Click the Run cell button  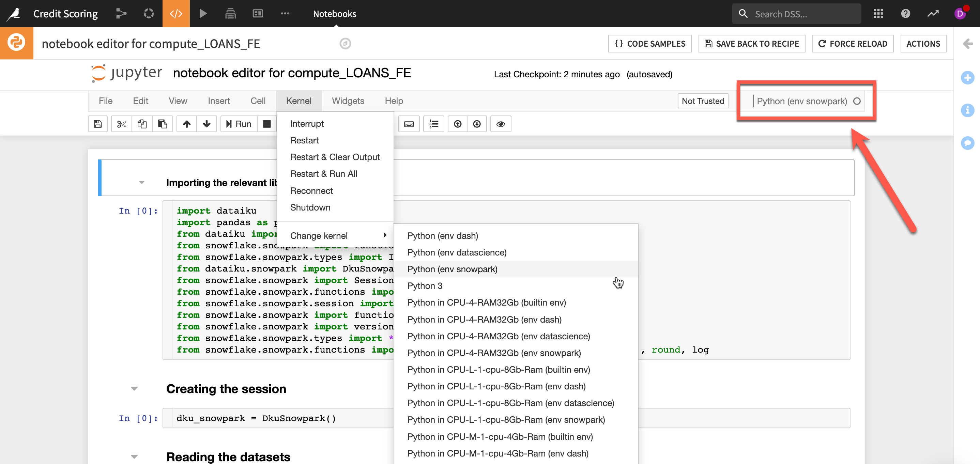coord(239,124)
